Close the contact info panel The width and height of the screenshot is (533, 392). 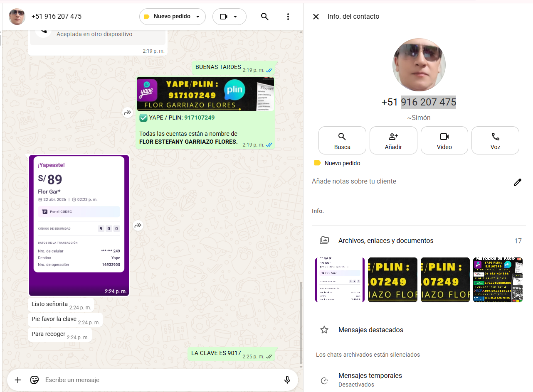(x=316, y=17)
